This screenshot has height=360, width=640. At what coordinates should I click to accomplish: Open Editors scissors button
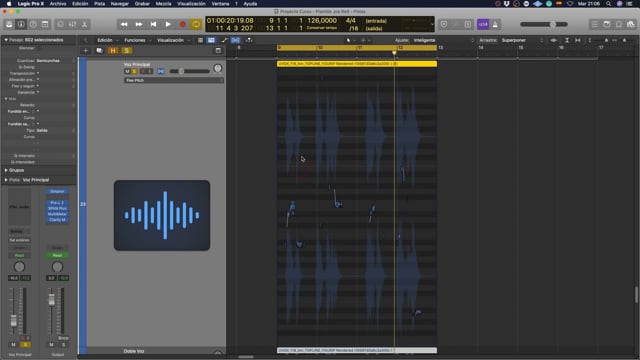(84, 24)
